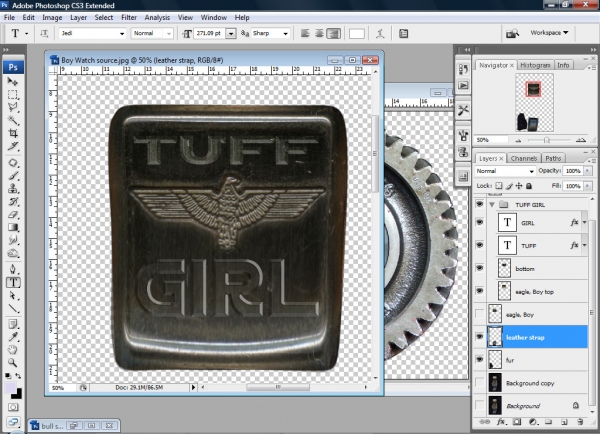Select the Dodge tool
Screen dimensions: 600x434
[13, 253]
